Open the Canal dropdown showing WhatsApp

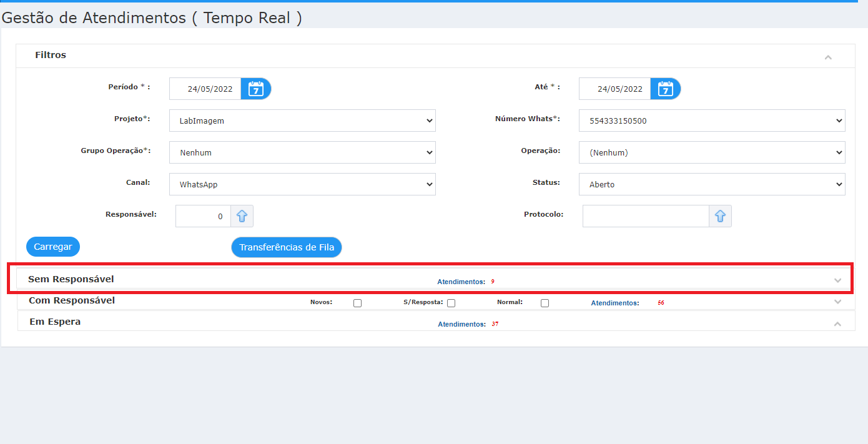(x=302, y=184)
